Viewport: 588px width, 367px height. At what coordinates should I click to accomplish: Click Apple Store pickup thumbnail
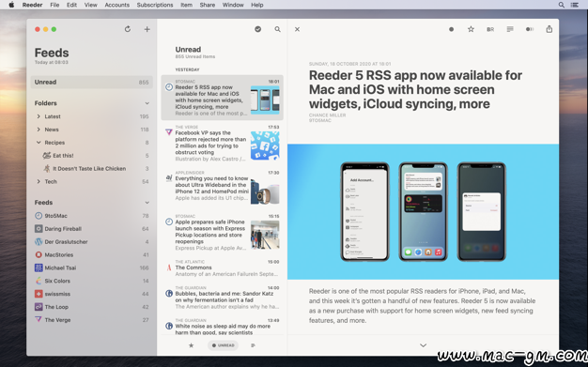265,235
